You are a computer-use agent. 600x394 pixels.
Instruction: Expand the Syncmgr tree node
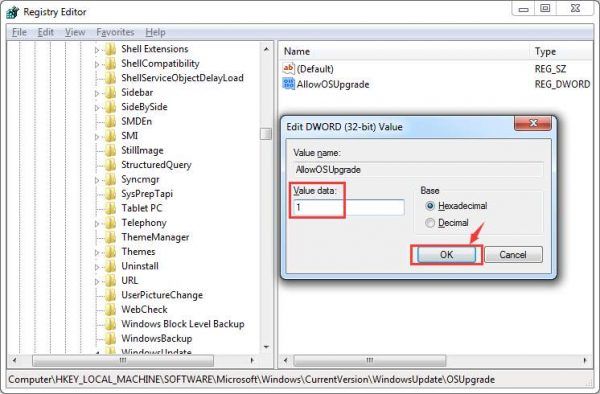97,180
